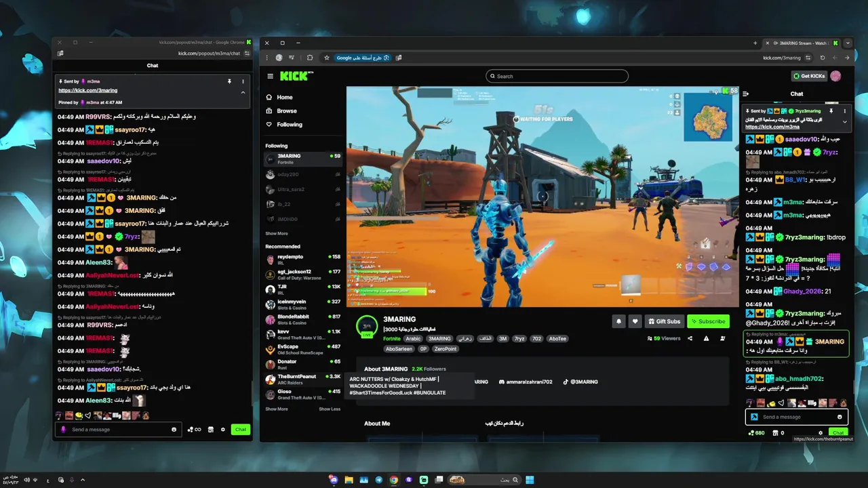Open the profile avatar in the Kick header

pyautogui.click(x=835, y=76)
